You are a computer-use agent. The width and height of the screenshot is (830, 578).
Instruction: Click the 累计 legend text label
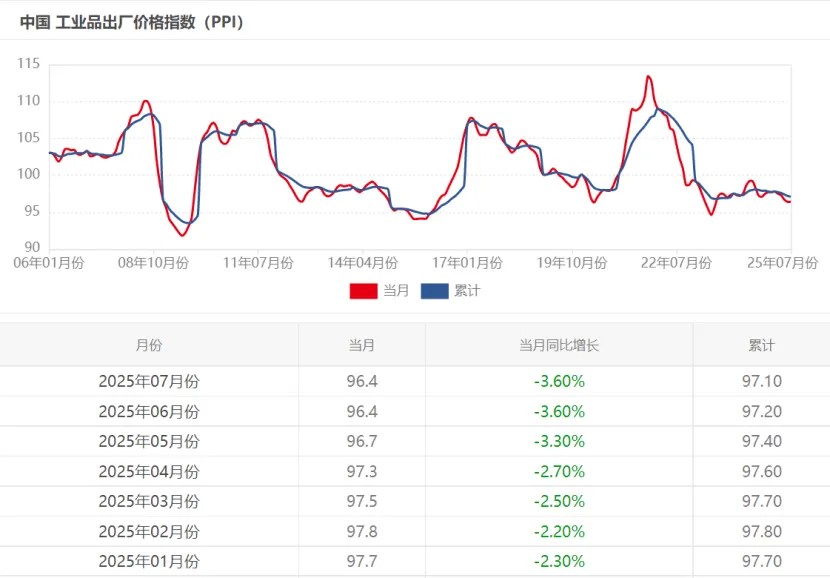(467, 291)
